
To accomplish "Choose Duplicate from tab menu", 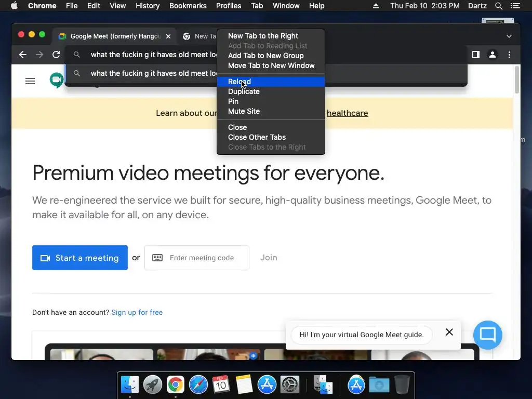I will (271, 91).
